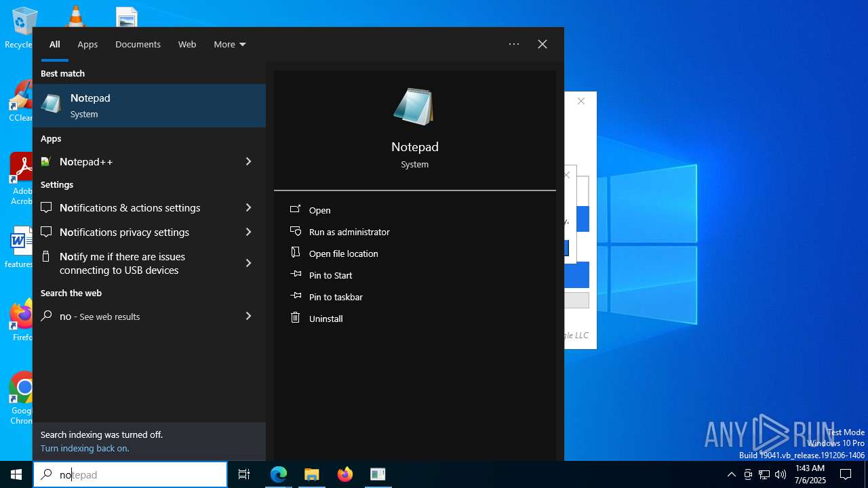
Task: Close the background dialog window
Action: click(x=581, y=101)
